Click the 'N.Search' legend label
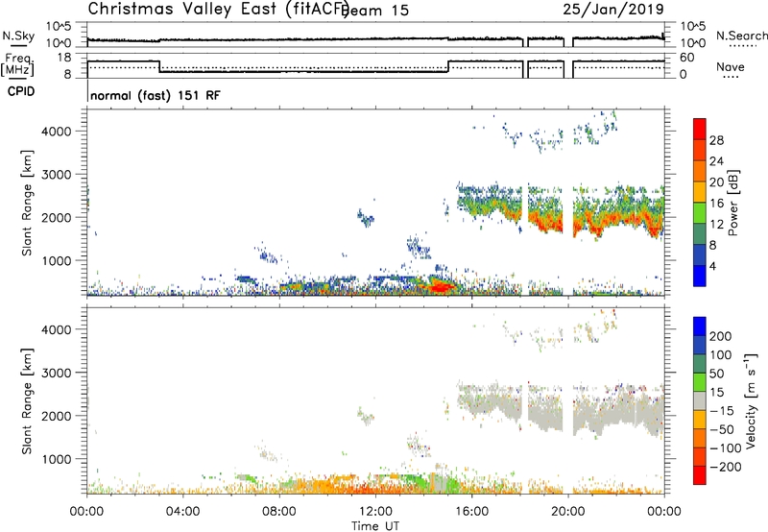 pyautogui.click(x=741, y=36)
